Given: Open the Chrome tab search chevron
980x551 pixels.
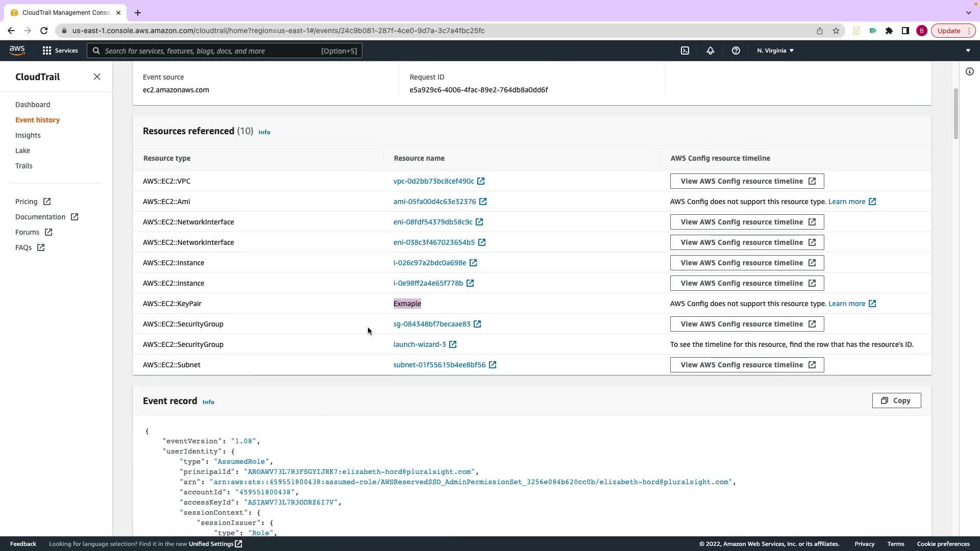Looking at the screenshot, I should click(x=968, y=12).
